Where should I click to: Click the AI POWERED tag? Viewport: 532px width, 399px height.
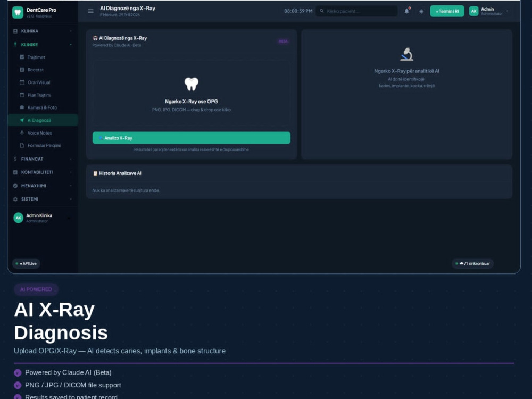[36, 289]
